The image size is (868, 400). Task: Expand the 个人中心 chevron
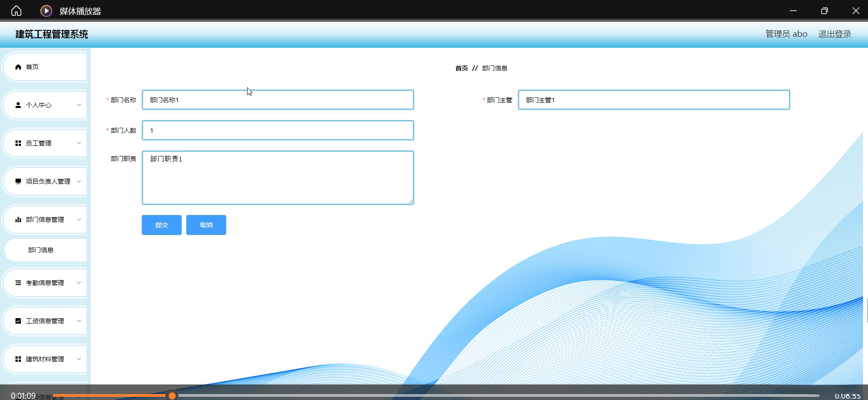tap(79, 105)
